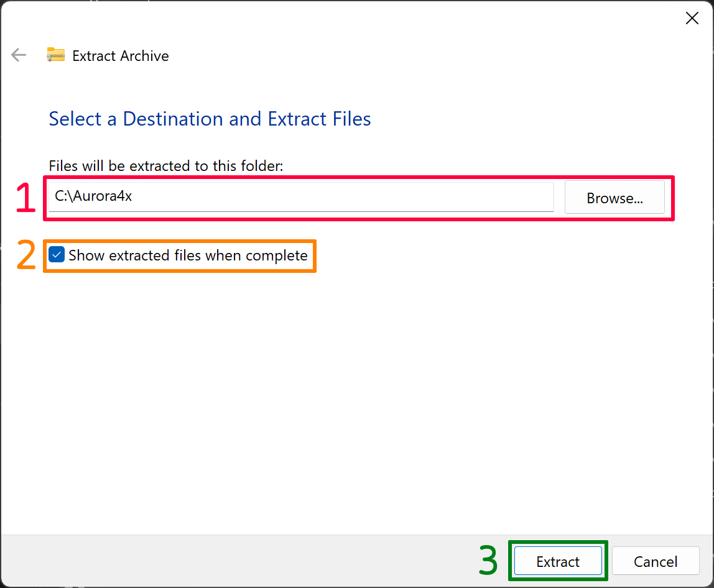Click the word 'Show' in the checkbox label
Image resolution: width=714 pixels, height=588 pixels.
85,255
